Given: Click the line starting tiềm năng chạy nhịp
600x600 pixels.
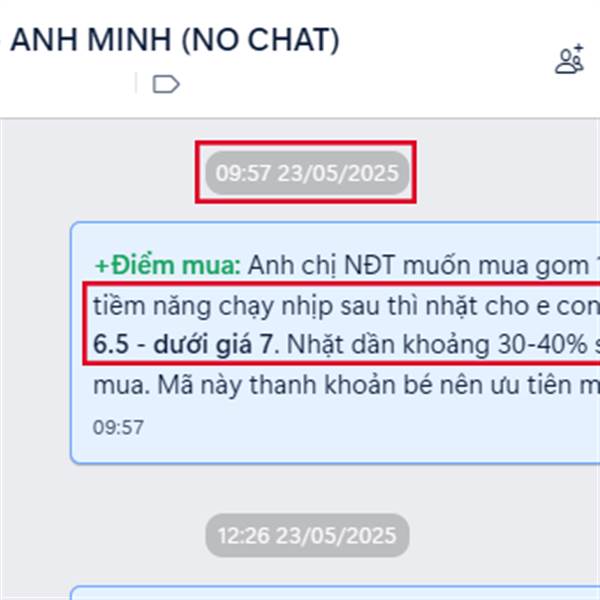Looking at the screenshot, I should pos(346,306).
